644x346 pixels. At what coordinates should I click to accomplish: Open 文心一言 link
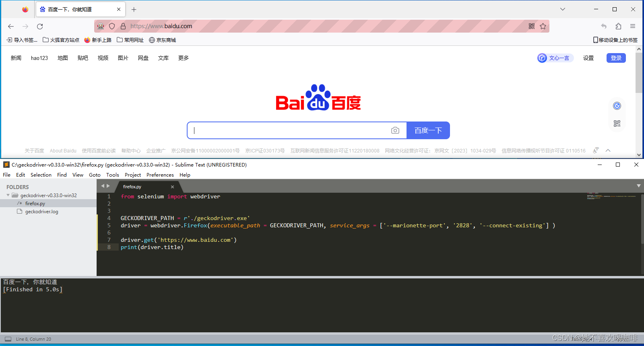pos(555,58)
